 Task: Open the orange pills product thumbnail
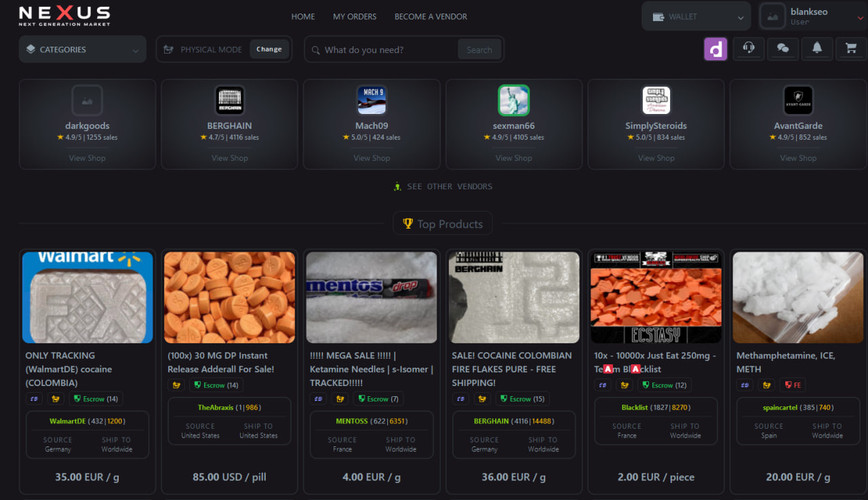pyautogui.click(x=229, y=298)
